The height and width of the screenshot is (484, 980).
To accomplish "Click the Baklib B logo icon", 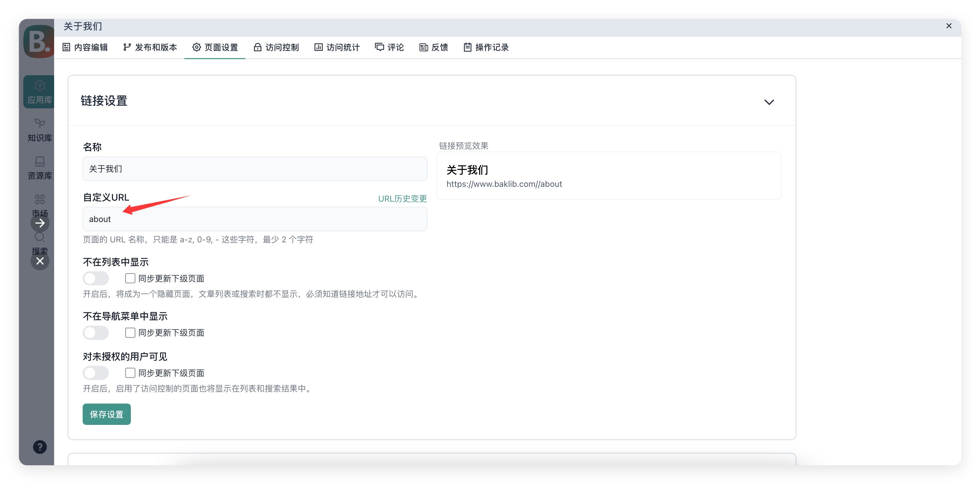I will coord(38,41).
